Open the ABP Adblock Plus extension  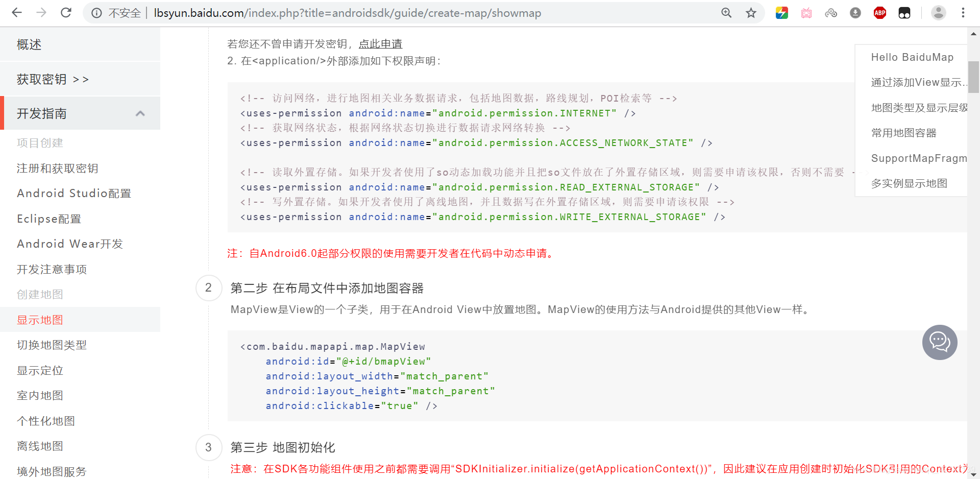[880, 13]
